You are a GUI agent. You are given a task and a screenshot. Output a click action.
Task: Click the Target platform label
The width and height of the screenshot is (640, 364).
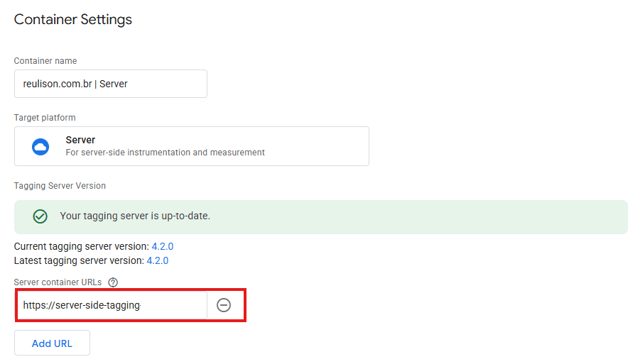[x=45, y=117]
